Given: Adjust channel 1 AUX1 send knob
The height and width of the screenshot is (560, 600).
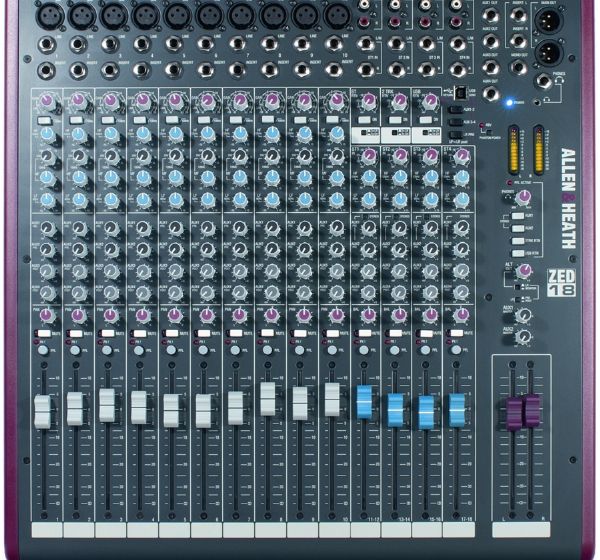Looking at the screenshot, I should point(47,229).
